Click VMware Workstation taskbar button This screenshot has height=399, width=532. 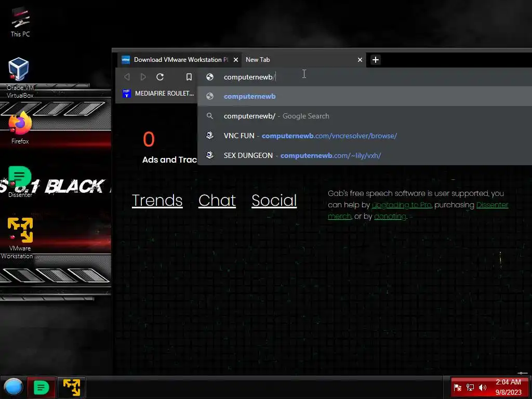[x=71, y=387]
